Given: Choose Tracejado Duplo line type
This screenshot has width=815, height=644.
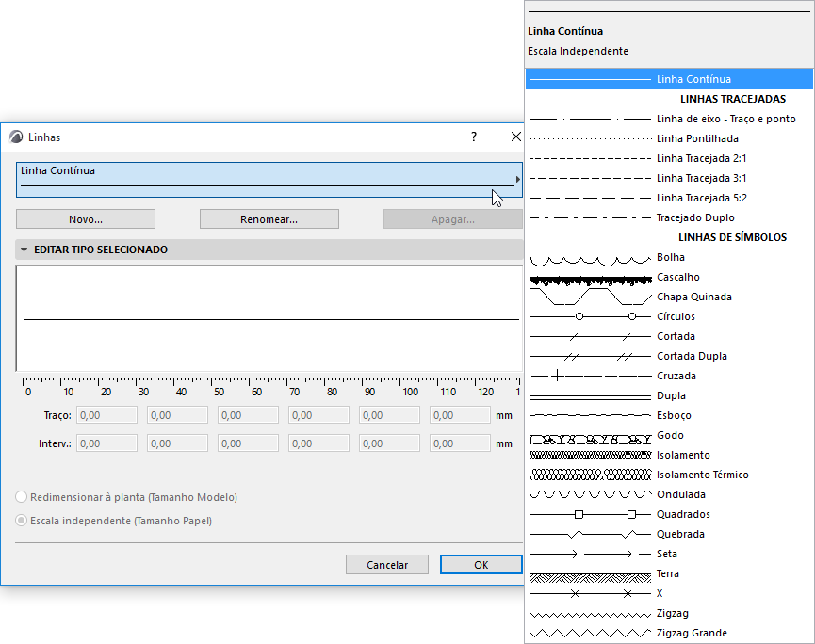Looking at the screenshot, I should coord(669,217).
